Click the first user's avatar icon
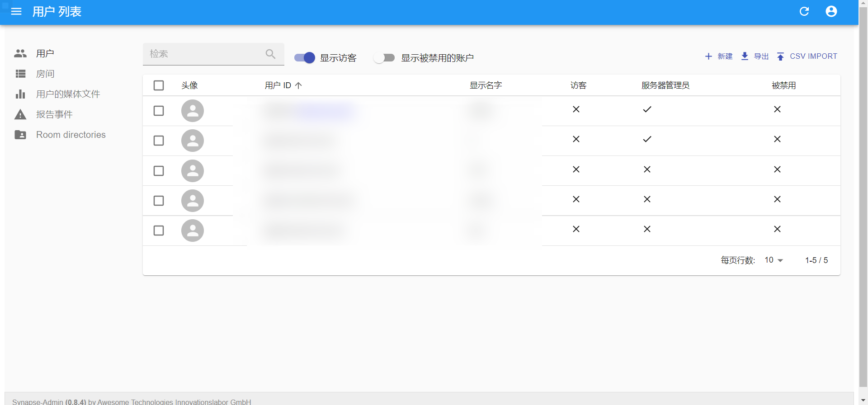Viewport: 868px width, 405px height. [193, 111]
